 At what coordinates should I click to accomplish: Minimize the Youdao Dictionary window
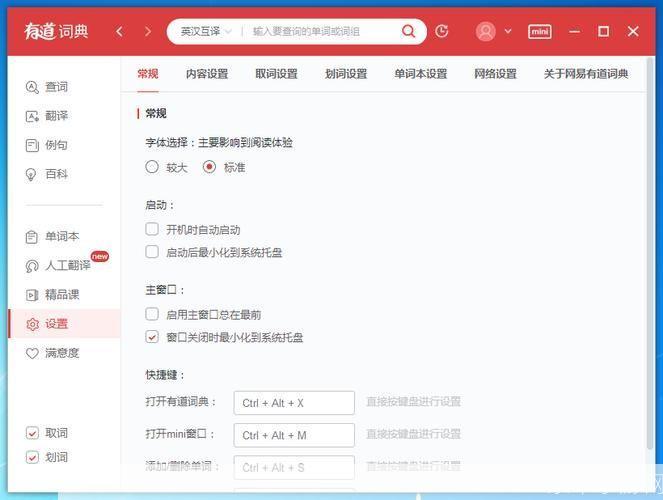click(x=574, y=31)
